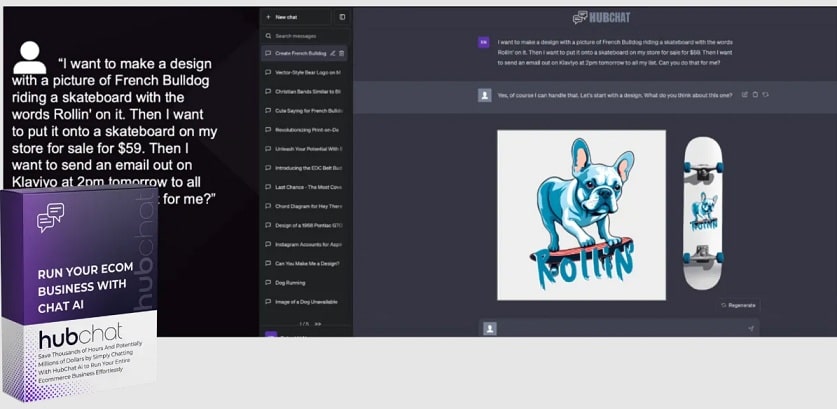Send message with the paper plane icon
Image resolution: width=837 pixels, height=409 pixels.
751,328
